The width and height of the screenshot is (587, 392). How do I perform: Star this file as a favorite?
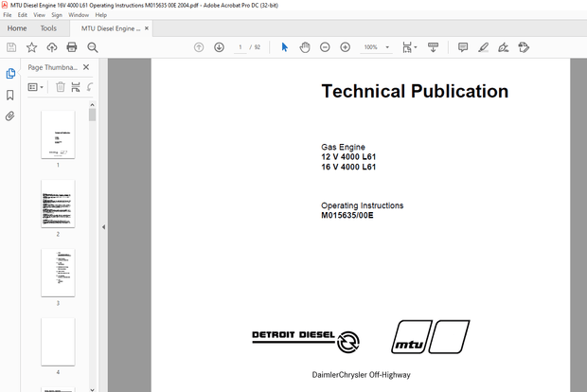click(31, 47)
